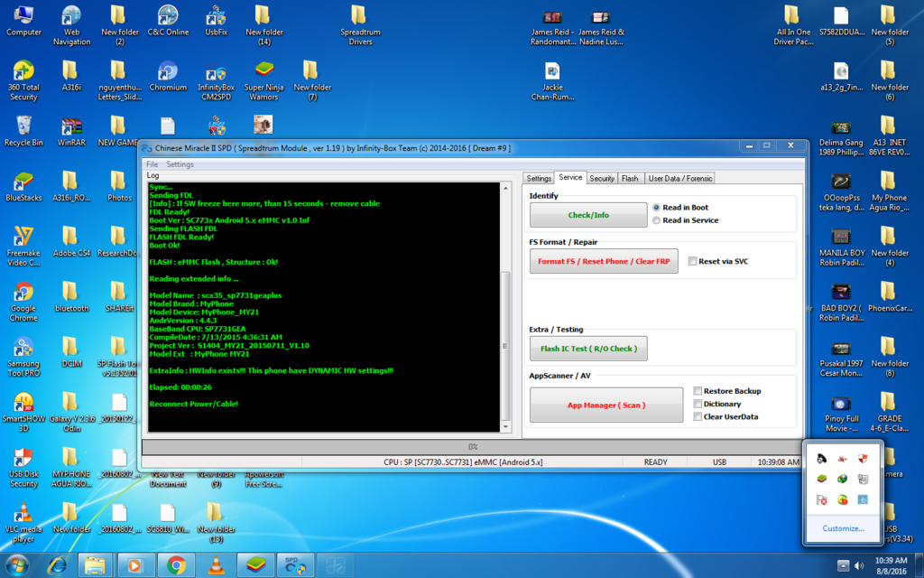The height and width of the screenshot is (578, 924).
Task: Open Windows Media Player from the taskbar
Action: (x=135, y=565)
